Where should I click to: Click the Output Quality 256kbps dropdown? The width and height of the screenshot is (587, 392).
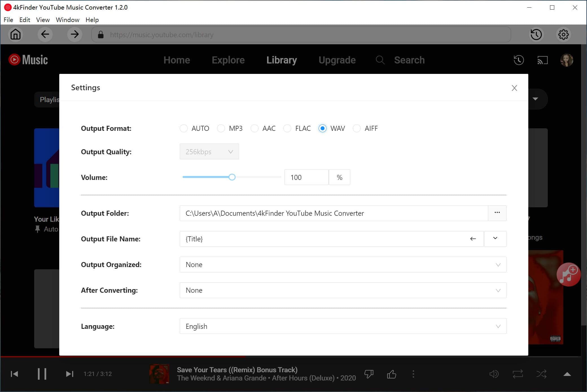point(209,151)
